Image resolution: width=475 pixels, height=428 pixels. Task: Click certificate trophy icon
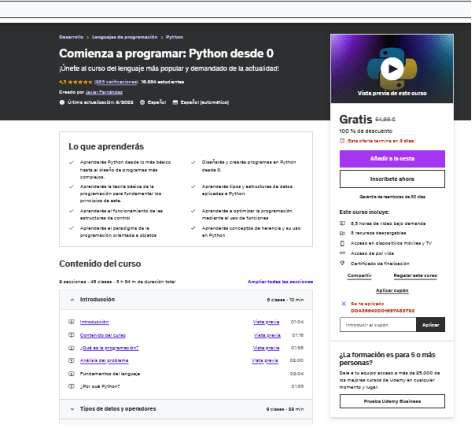(x=342, y=263)
